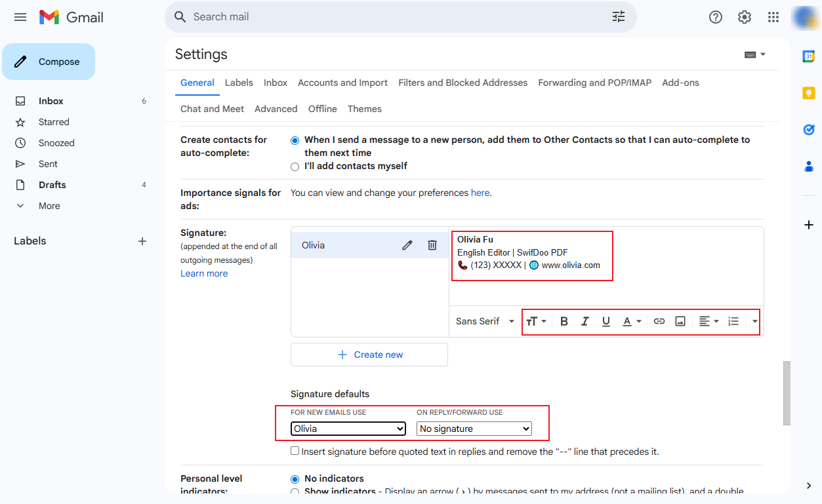This screenshot has width=822, height=504.
Task: Click the Bold formatting icon
Action: (x=564, y=321)
